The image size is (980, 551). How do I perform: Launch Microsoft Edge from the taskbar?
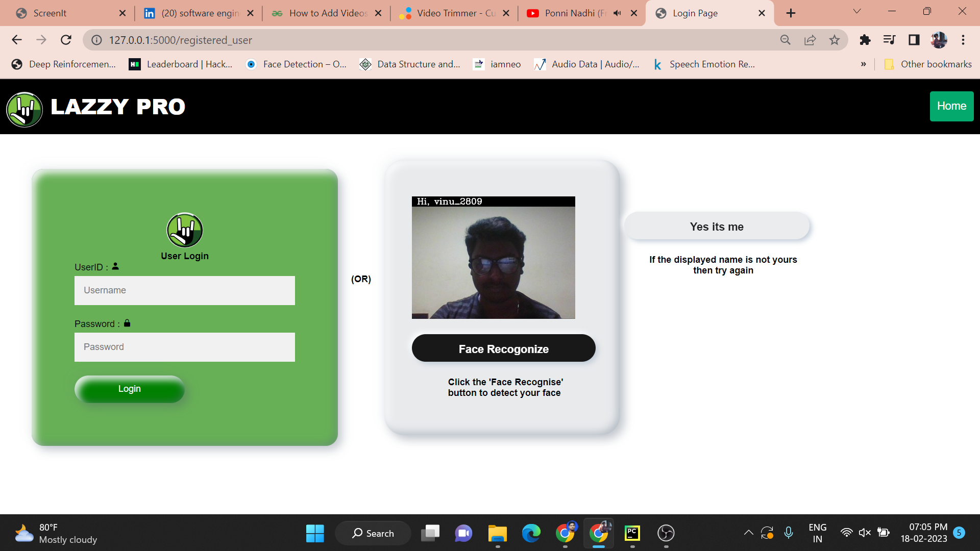point(531,533)
